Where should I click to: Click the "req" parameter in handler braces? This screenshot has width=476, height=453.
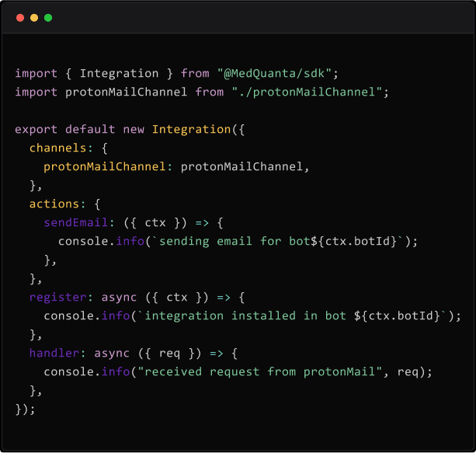(x=169, y=354)
